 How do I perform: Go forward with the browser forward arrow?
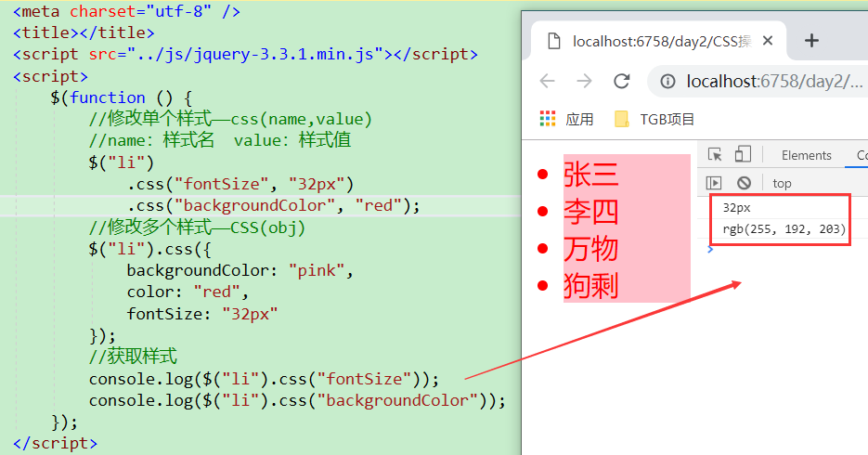pos(584,82)
